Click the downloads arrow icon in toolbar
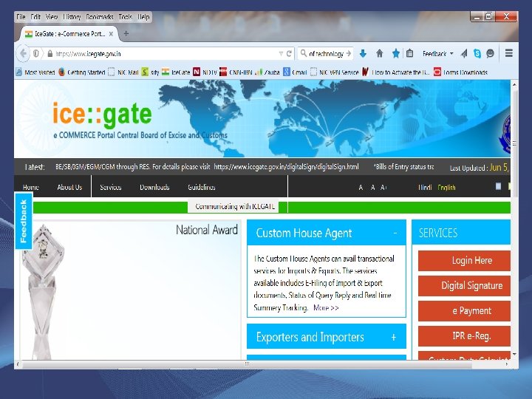 363,54
